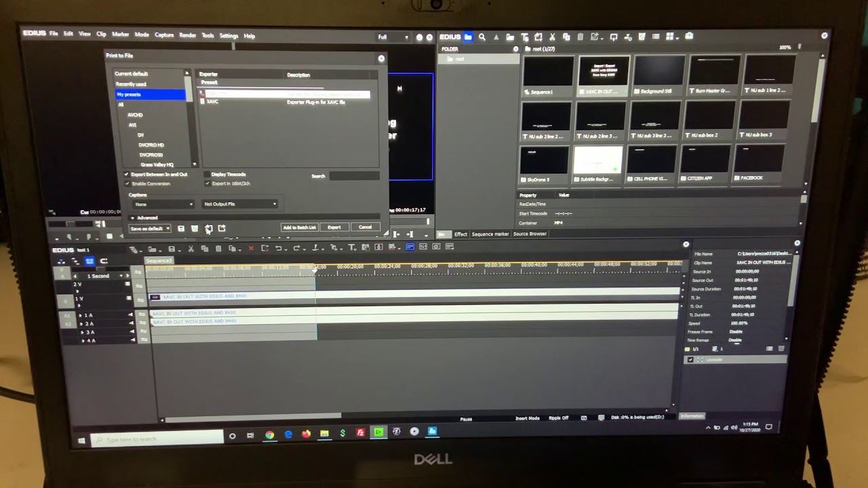The image size is (868, 488).
Task: Open Google Chrome from the taskbar
Action: [270, 434]
